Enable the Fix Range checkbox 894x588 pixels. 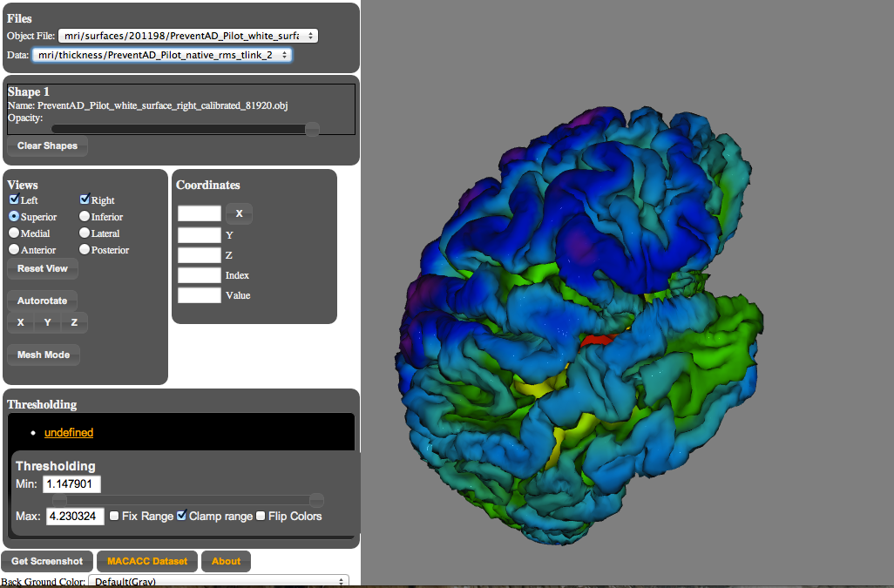coord(114,517)
